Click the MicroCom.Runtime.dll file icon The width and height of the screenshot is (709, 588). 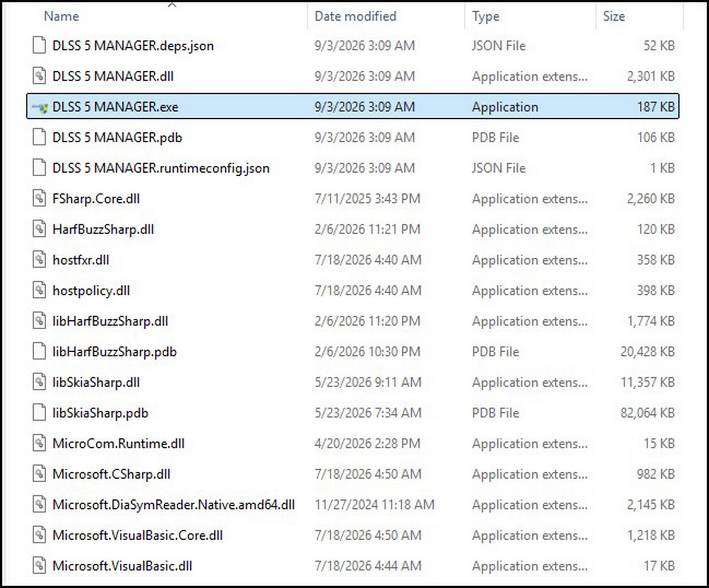[39, 443]
